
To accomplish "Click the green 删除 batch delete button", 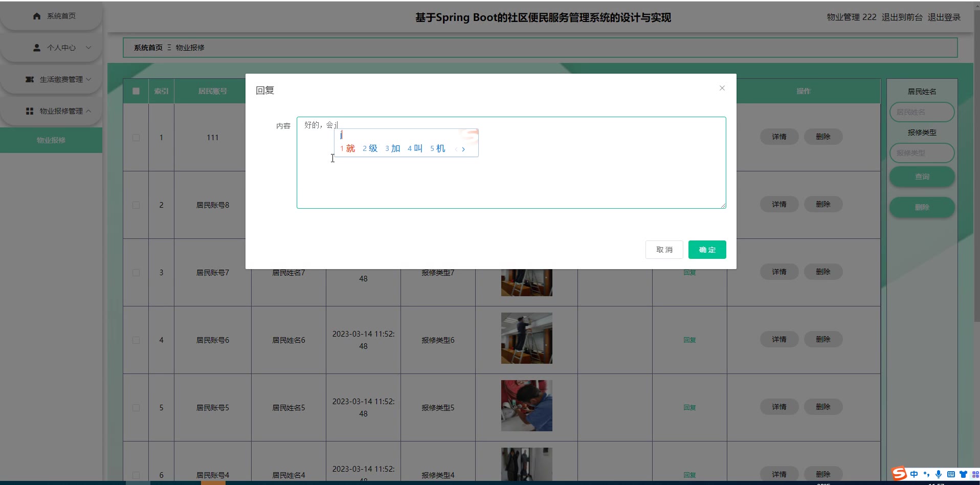I will click(922, 207).
